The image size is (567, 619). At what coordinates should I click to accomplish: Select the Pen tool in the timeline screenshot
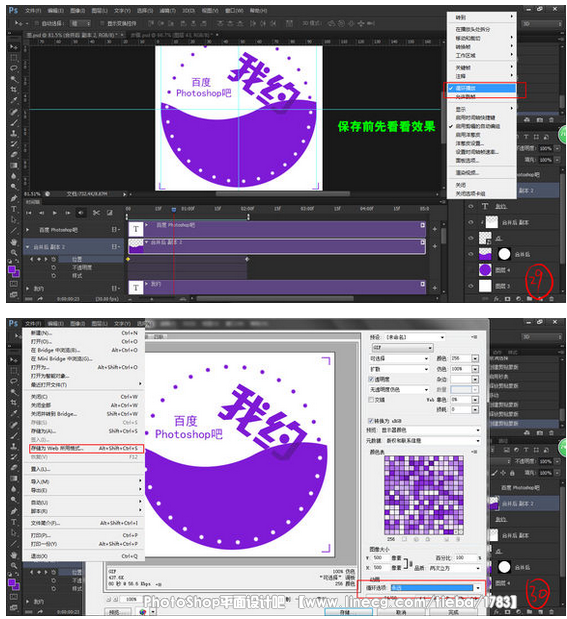click(x=14, y=198)
